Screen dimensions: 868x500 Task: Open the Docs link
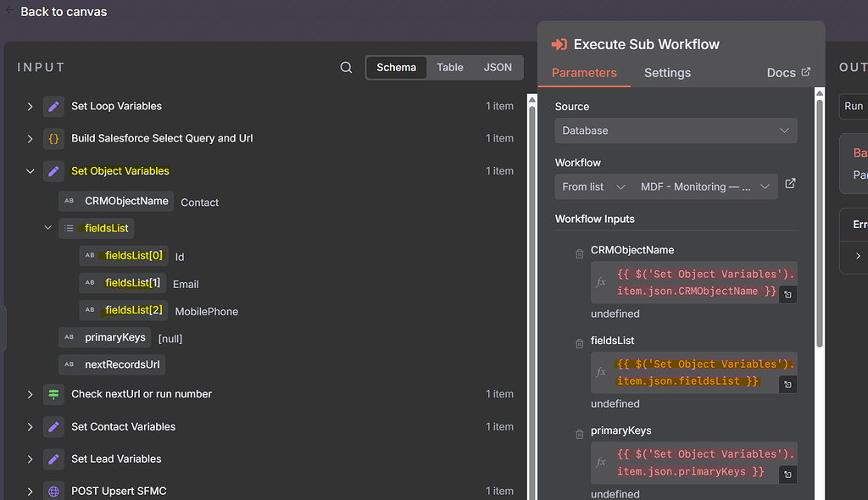pos(788,73)
